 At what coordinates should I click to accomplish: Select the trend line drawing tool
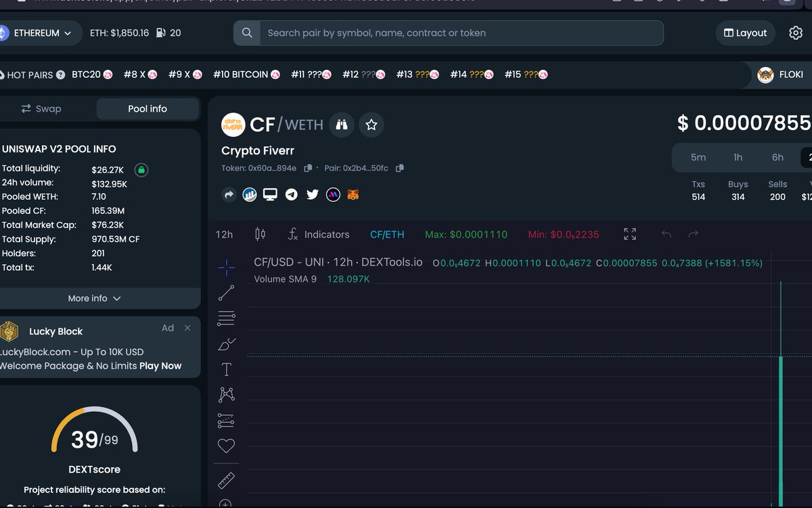227,293
